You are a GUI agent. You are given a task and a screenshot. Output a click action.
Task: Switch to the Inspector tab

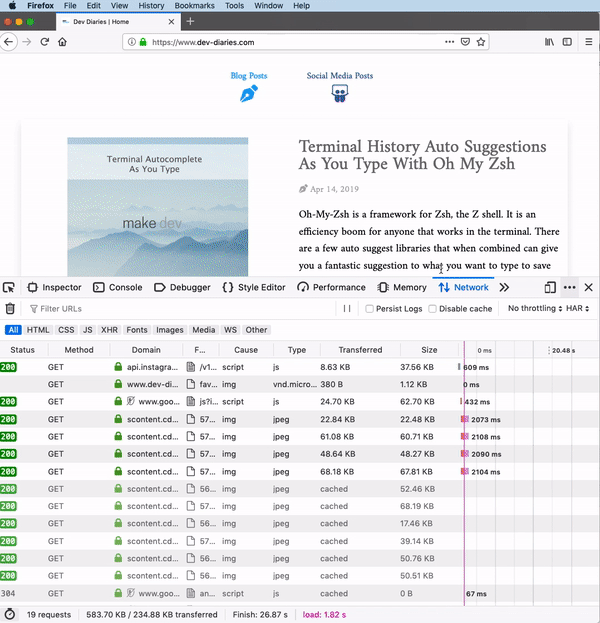tap(54, 287)
